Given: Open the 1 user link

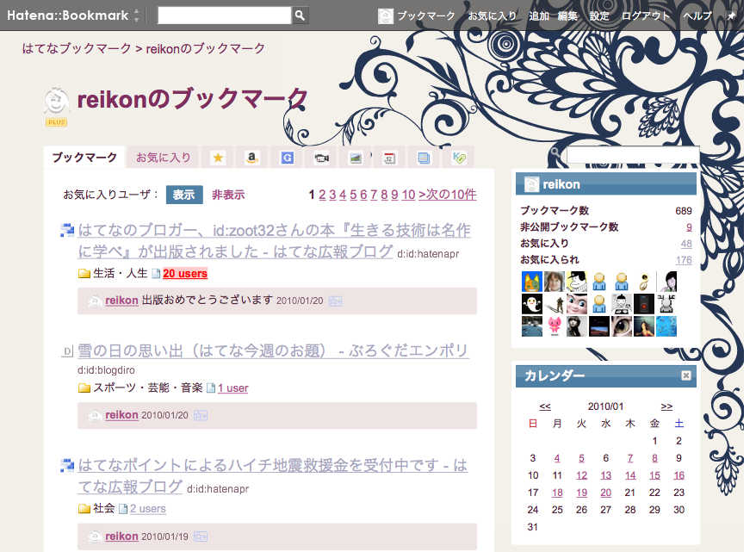Looking at the screenshot, I should point(232,388).
